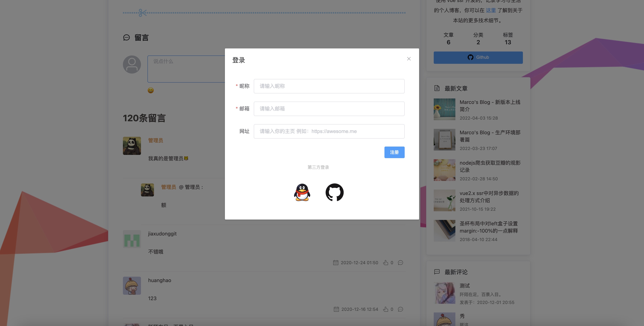Follow the 这里 hyperlink in the blog intro

tap(491, 10)
